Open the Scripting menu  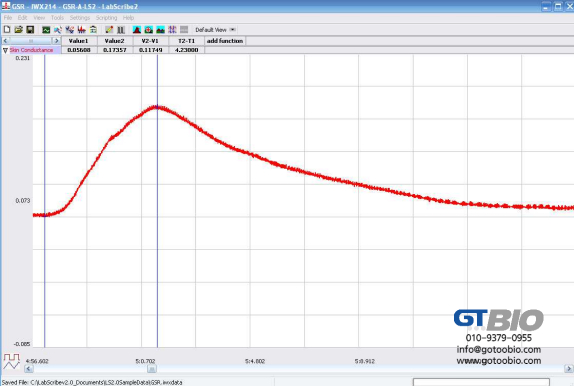click(x=106, y=18)
